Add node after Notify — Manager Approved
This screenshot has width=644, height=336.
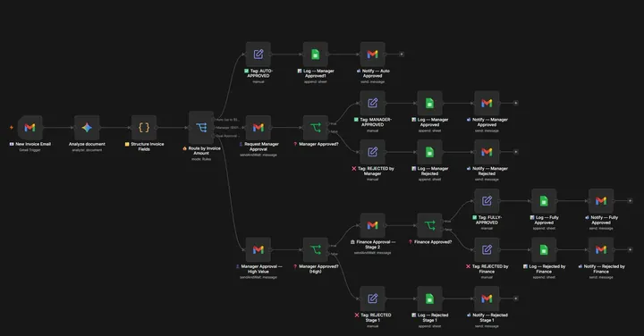coord(515,103)
